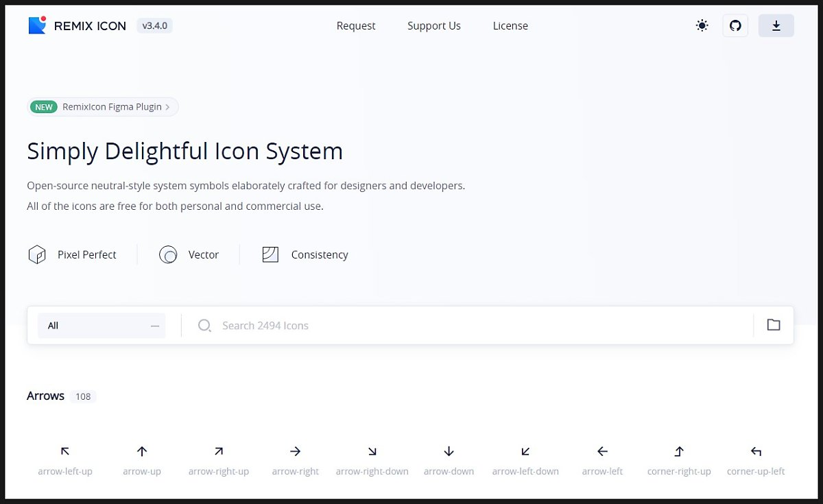The height and width of the screenshot is (504, 823).
Task: Focus the Search 2494 Icons field
Action: pos(466,326)
